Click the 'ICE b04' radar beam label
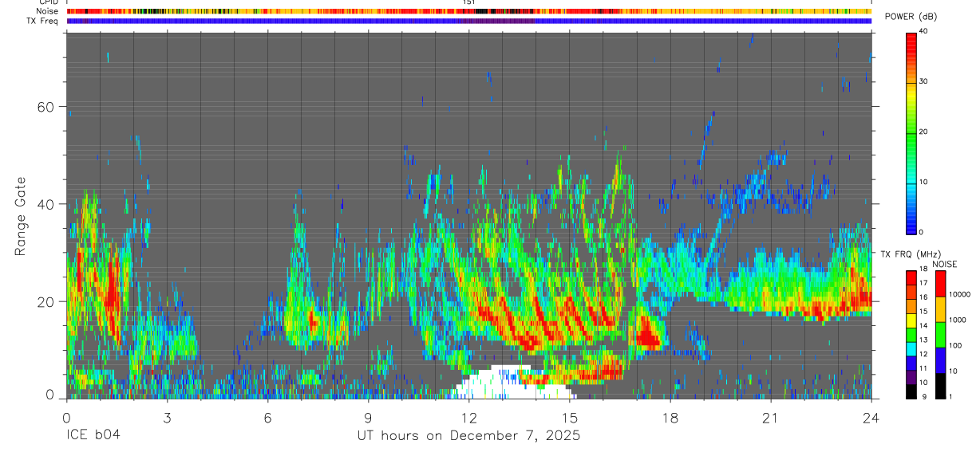Viewport: 980px width, 452px height. click(x=93, y=436)
